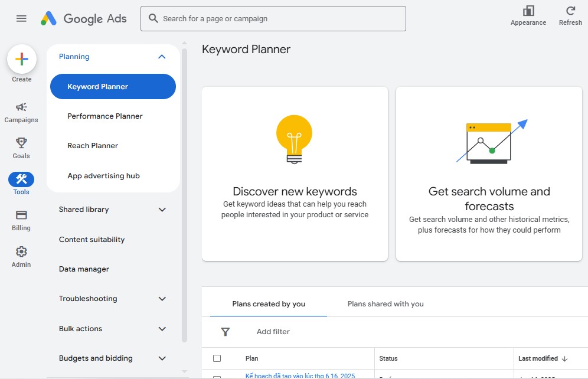Viewport: 588px width, 379px height.
Task: Expand the Bulk actions section
Action: pyautogui.click(x=162, y=329)
